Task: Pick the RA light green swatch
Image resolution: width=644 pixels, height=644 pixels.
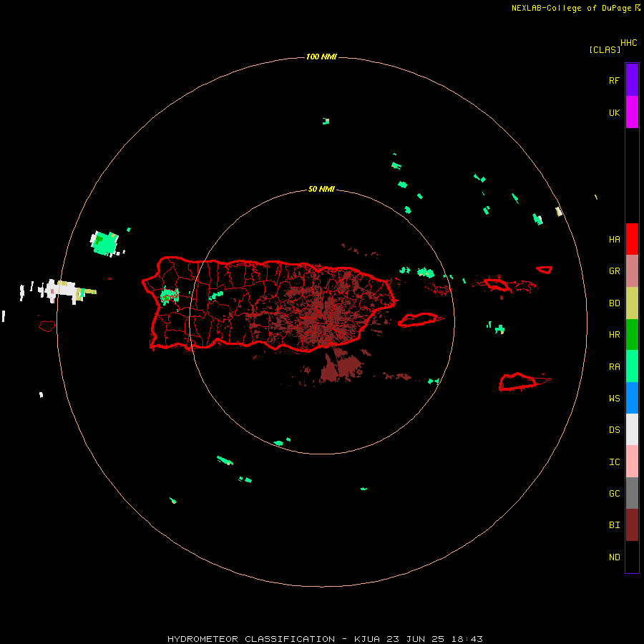Action: [x=632, y=366]
